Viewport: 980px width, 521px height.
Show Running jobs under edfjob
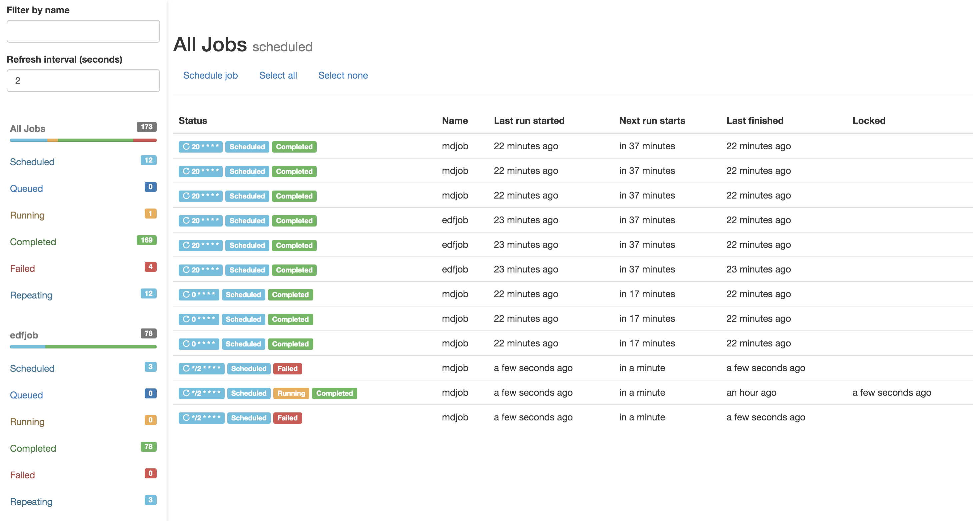(x=27, y=422)
